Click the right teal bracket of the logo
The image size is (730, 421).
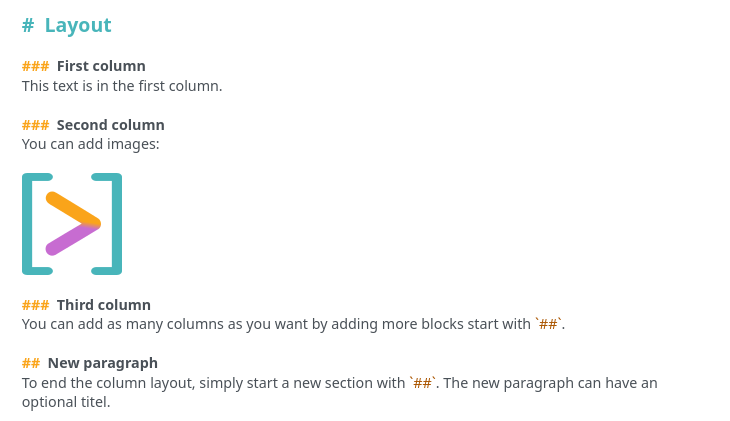pyautogui.click(x=107, y=224)
